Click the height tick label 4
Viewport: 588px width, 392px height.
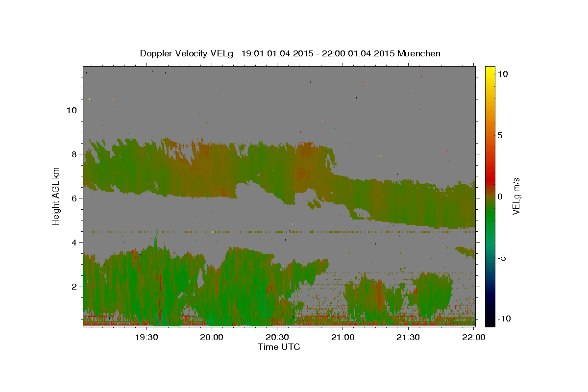(75, 243)
